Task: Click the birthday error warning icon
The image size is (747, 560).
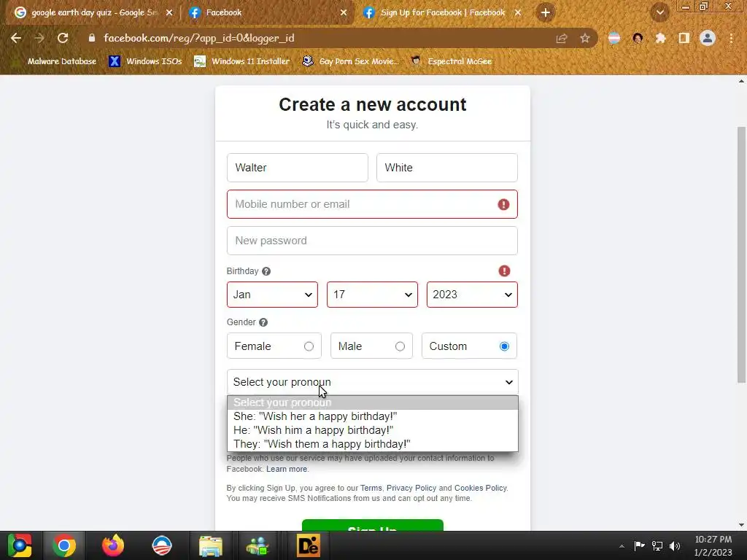Action: (x=504, y=271)
